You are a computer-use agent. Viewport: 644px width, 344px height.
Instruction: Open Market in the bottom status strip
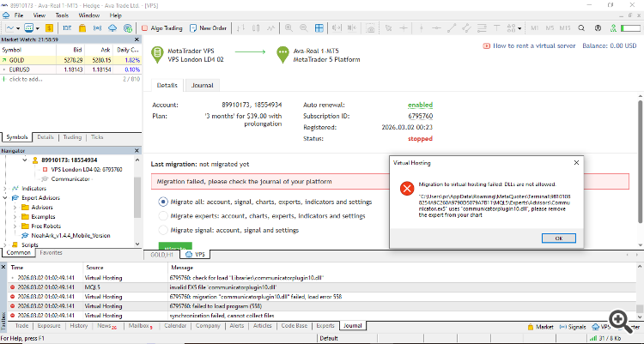pyautogui.click(x=540, y=327)
